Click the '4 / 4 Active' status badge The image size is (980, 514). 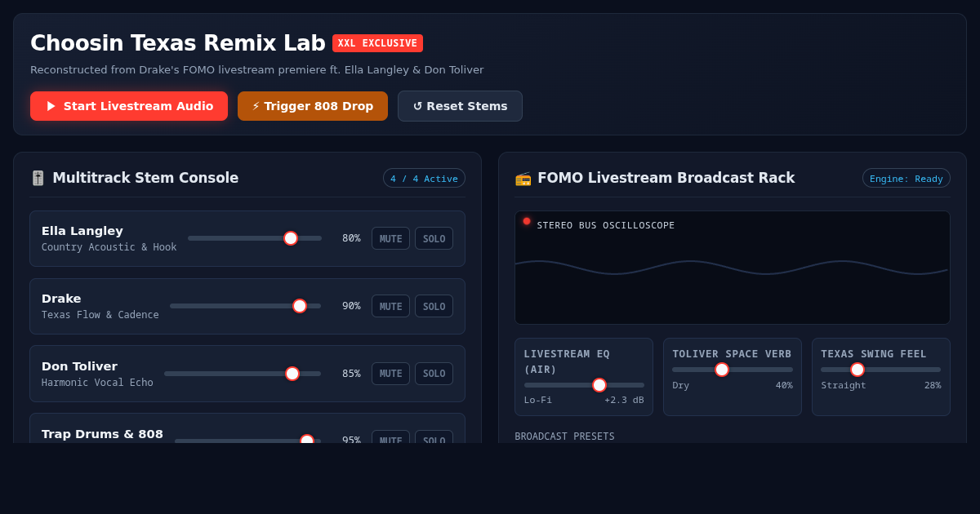(424, 178)
